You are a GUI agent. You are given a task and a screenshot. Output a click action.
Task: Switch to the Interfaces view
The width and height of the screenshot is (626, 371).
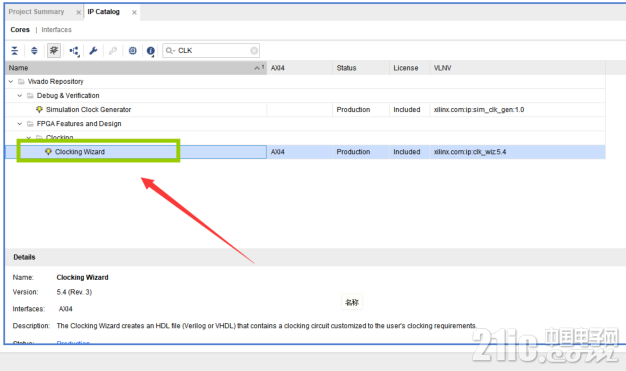56,30
